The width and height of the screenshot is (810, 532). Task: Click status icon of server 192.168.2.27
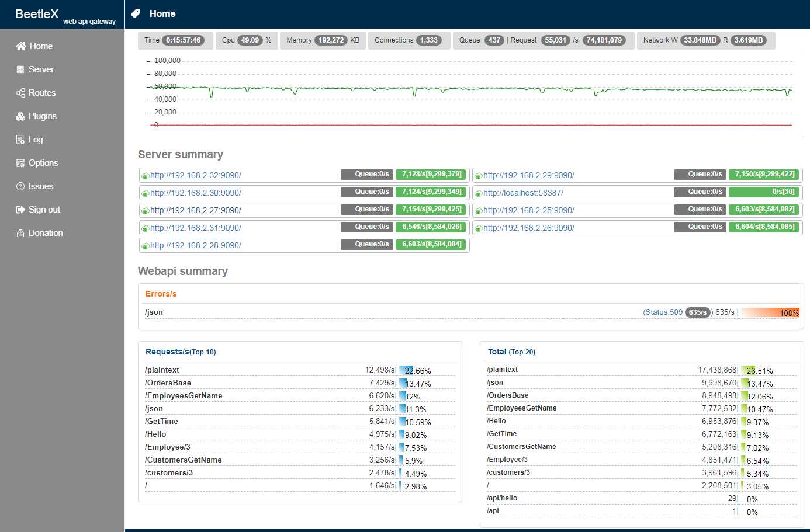(145, 211)
